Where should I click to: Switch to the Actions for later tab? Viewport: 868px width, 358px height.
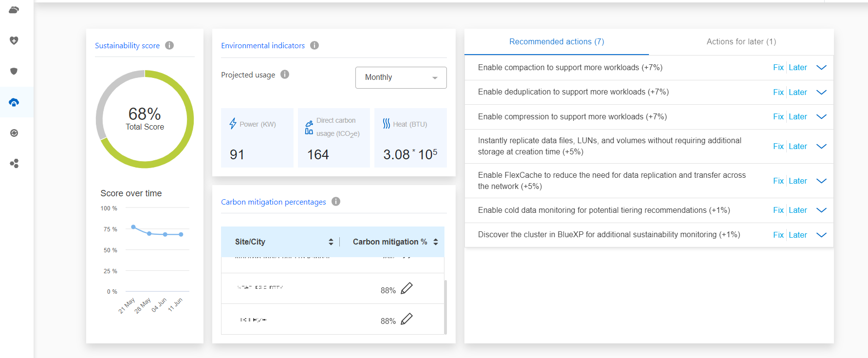741,42
